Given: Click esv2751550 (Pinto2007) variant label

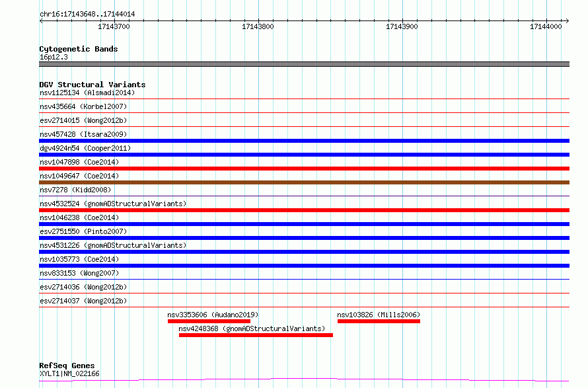Looking at the screenshot, I should (83, 231).
